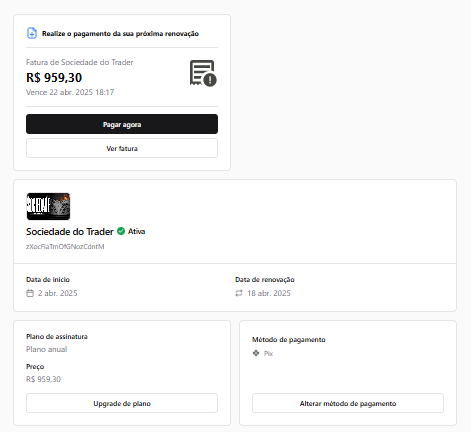Image resolution: width=471 pixels, height=432 pixels.
Task: Click the renewal cycle arrows icon
Action: tap(239, 293)
